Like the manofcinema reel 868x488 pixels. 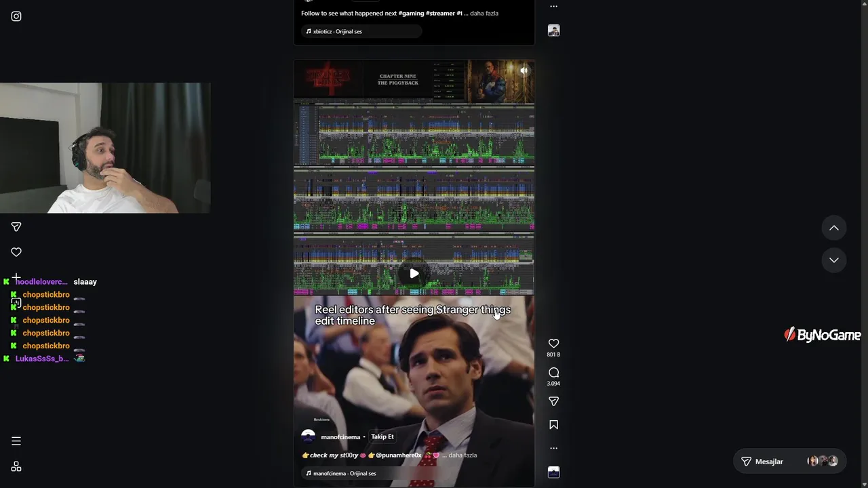(x=553, y=344)
